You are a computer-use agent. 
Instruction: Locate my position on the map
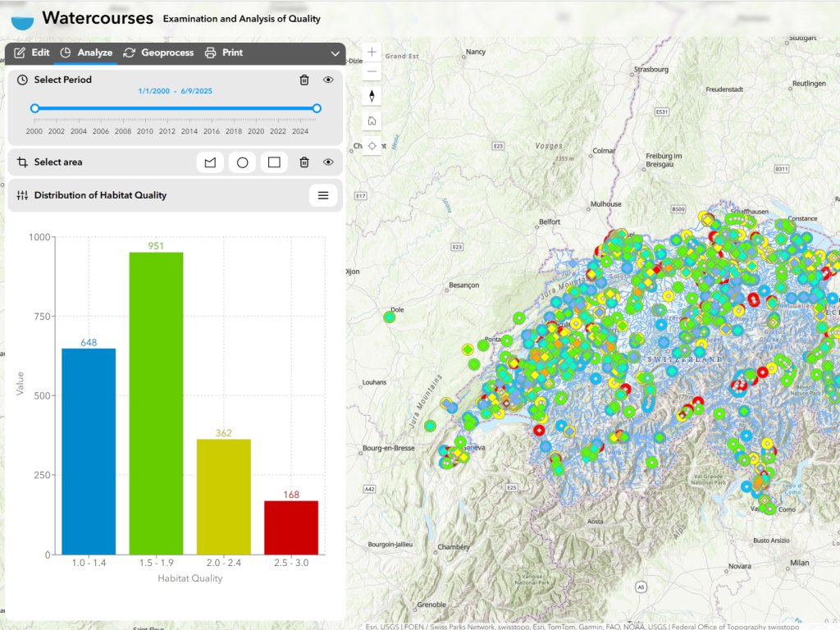[x=372, y=146]
